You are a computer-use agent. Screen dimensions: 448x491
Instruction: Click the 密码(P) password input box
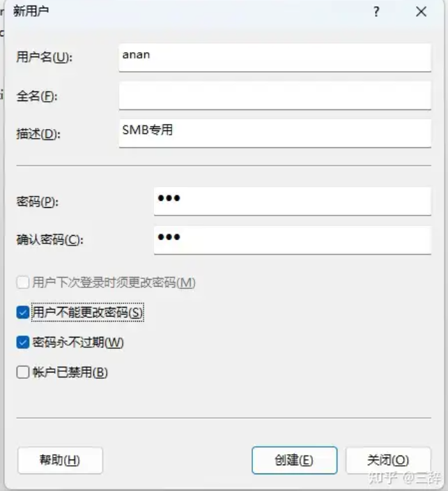(292, 201)
